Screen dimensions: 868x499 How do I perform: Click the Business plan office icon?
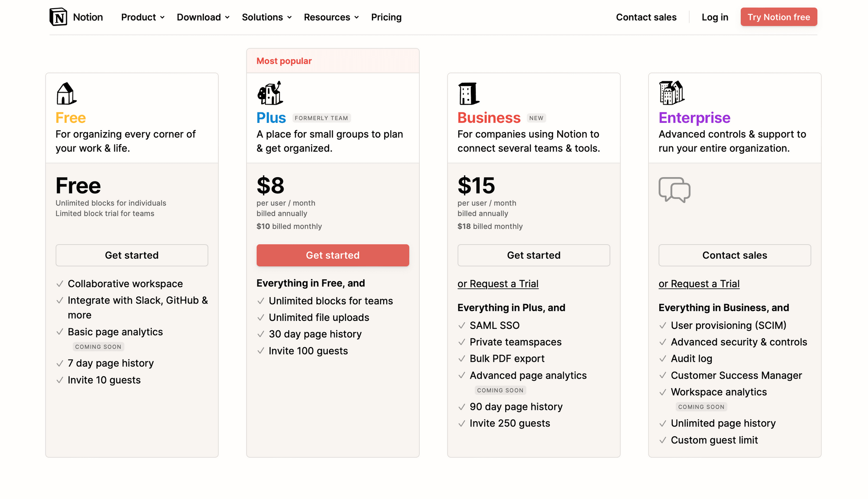(x=468, y=93)
